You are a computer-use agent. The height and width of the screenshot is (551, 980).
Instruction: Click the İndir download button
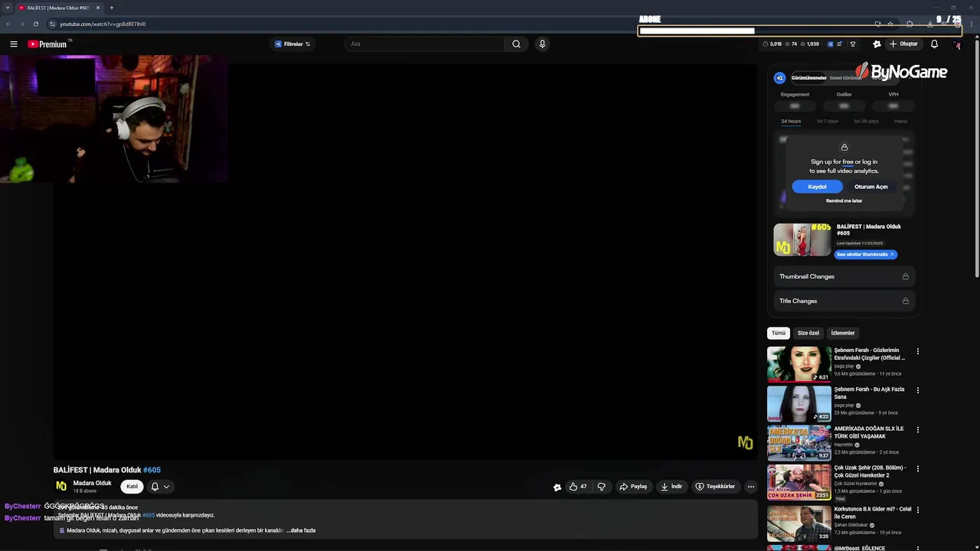[x=671, y=487]
